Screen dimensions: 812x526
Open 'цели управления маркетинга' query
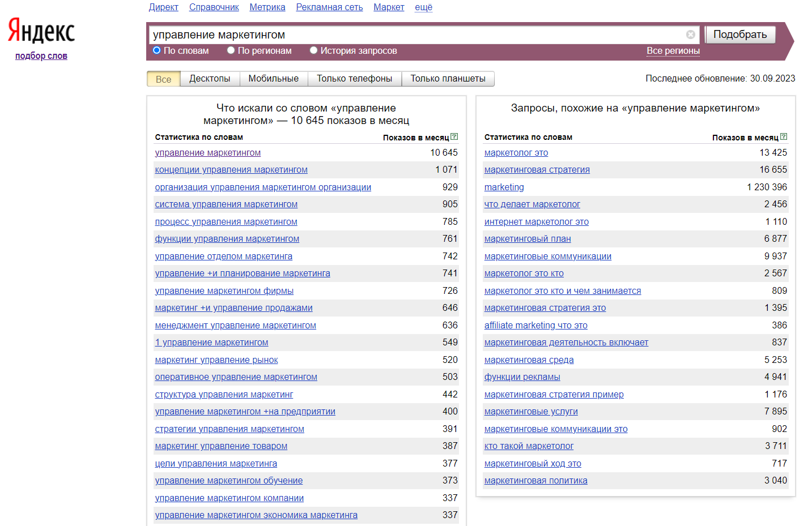pos(216,463)
